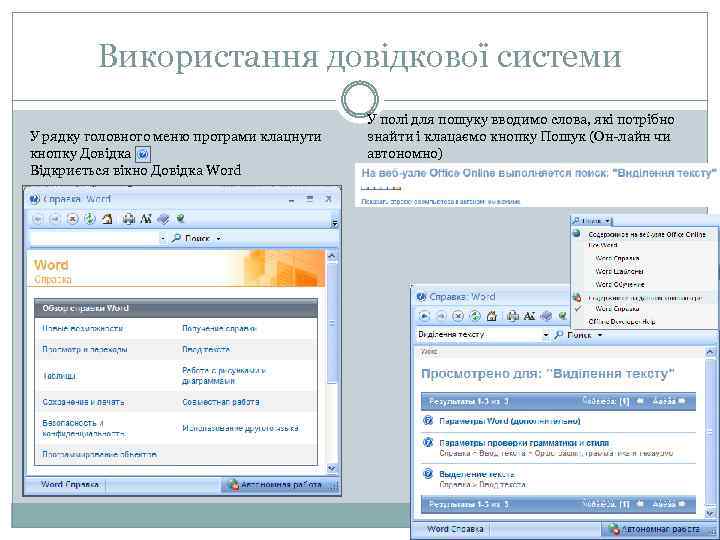Open toolbar options chevron in left Help window
Screen dimensions: 720x540
click(x=335, y=223)
